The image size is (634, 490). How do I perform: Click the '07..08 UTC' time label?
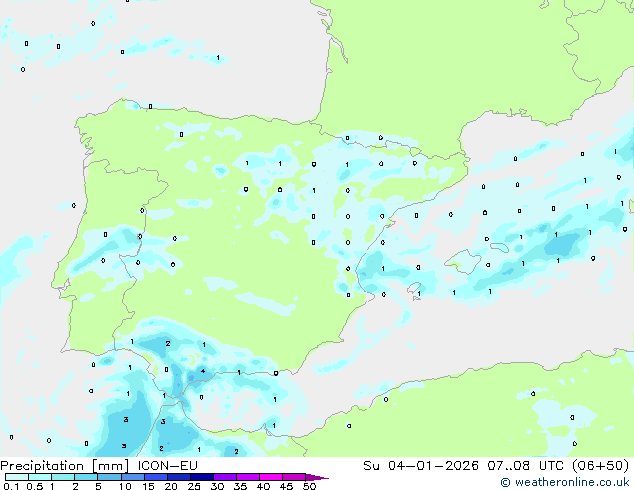[x=525, y=466]
